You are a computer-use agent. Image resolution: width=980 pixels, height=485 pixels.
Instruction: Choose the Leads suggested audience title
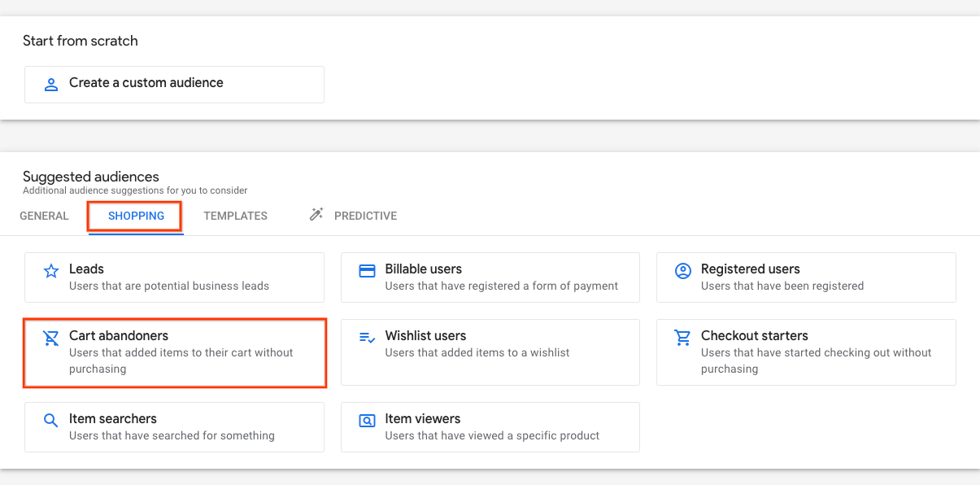coord(86,269)
